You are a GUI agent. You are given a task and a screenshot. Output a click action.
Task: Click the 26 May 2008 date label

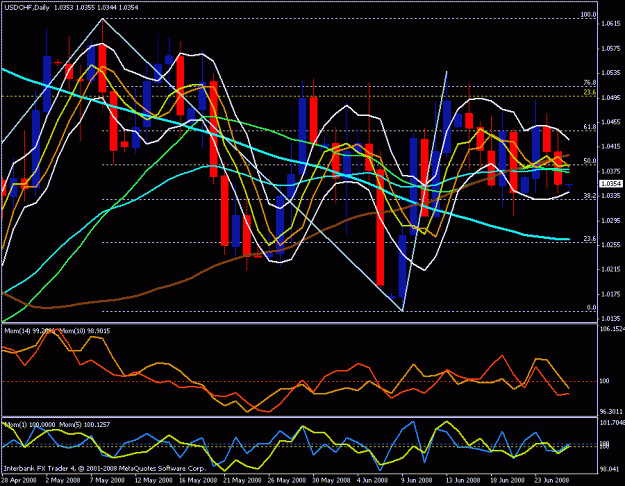[x=286, y=480]
